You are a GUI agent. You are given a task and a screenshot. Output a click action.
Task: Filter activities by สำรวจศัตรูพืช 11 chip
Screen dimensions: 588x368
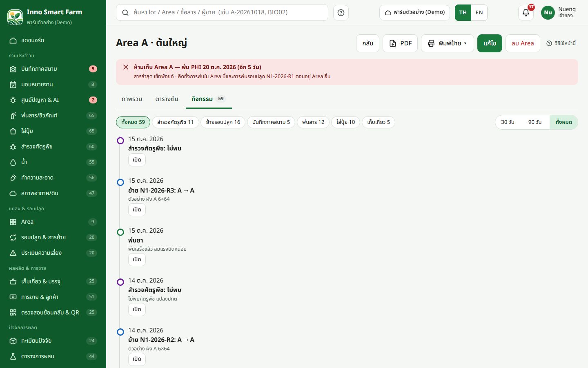coord(175,122)
